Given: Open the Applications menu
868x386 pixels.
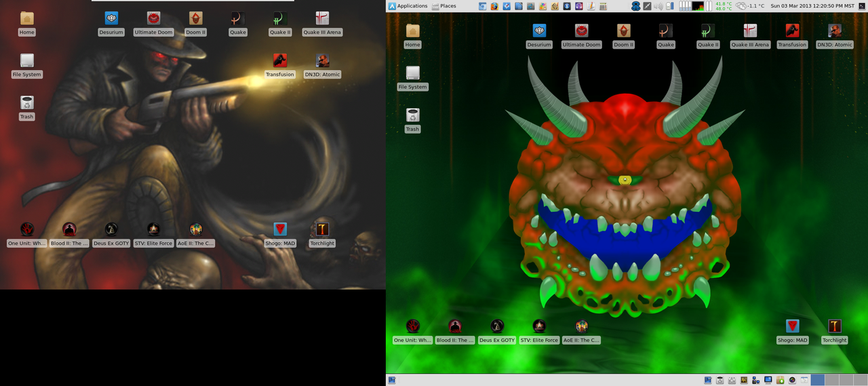Looking at the screenshot, I should click(408, 6).
